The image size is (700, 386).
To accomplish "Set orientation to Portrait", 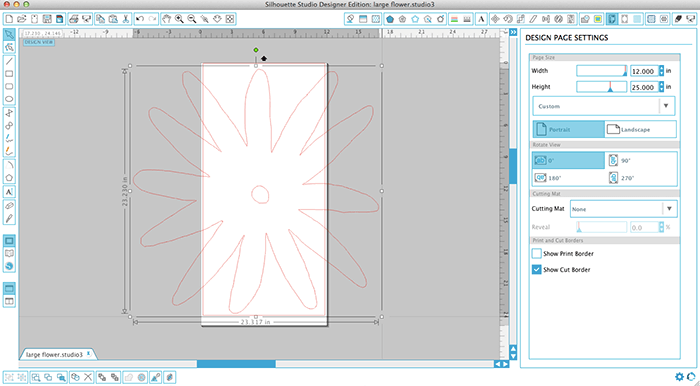I will coord(569,129).
